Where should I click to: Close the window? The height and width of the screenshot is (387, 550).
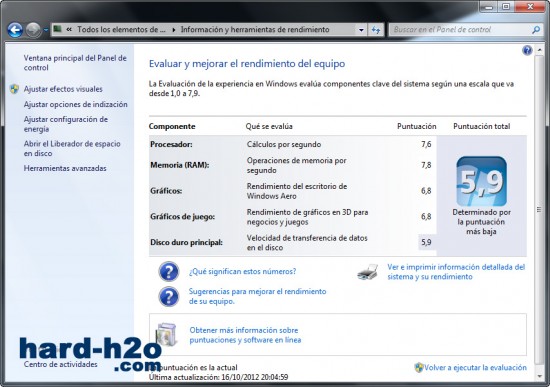(530, 6)
